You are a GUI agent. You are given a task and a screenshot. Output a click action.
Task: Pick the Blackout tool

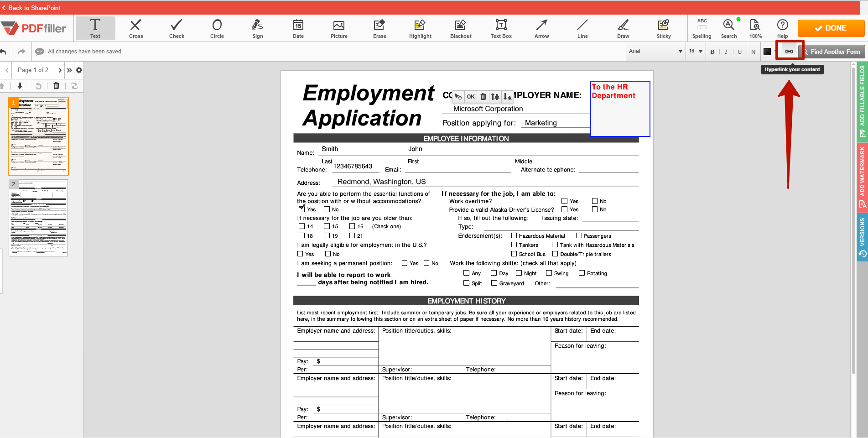pos(461,28)
